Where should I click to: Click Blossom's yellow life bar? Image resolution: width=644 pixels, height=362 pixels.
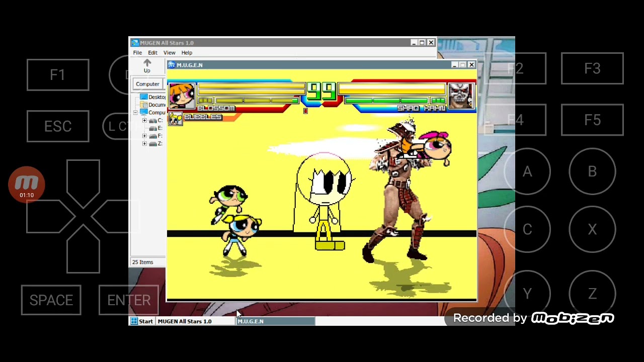click(x=252, y=89)
